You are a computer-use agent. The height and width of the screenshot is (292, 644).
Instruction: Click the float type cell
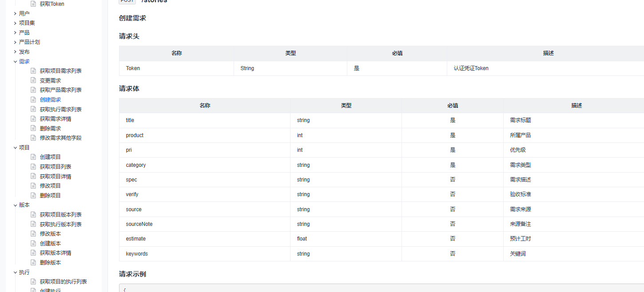click(x=346, y=239)
